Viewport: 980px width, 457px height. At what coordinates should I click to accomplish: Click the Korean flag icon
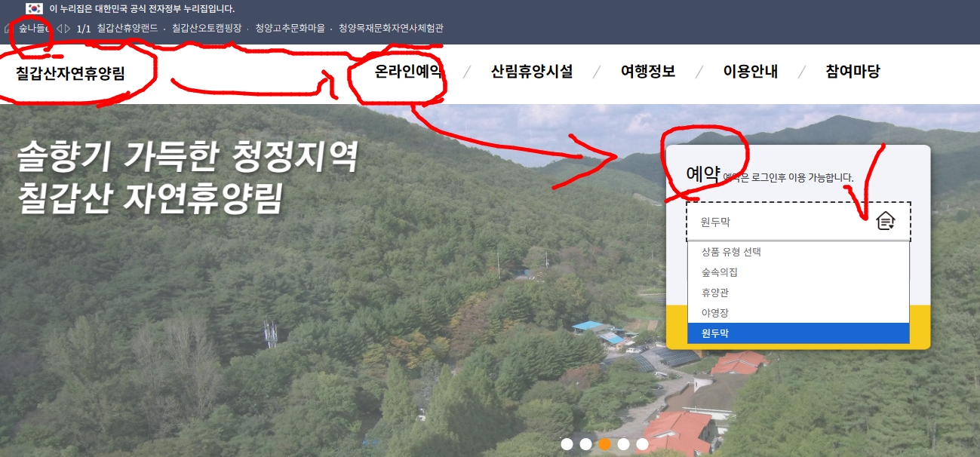(34, 8)
